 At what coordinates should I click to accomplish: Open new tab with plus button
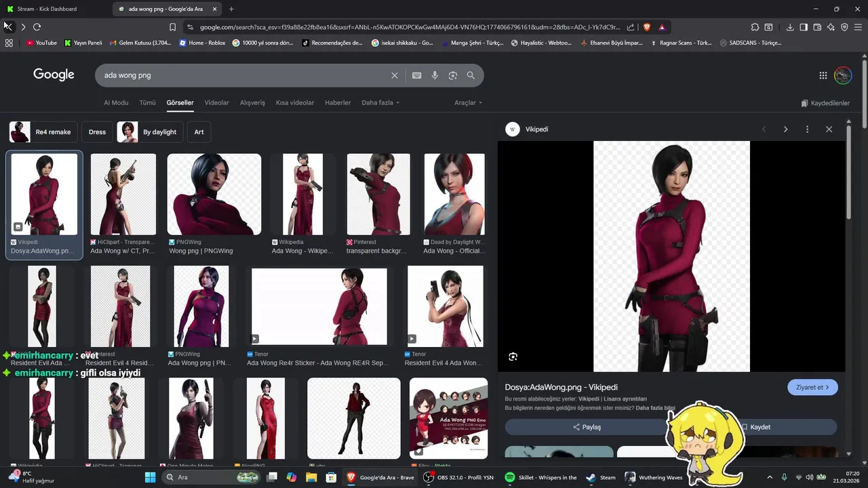(231, 9)
